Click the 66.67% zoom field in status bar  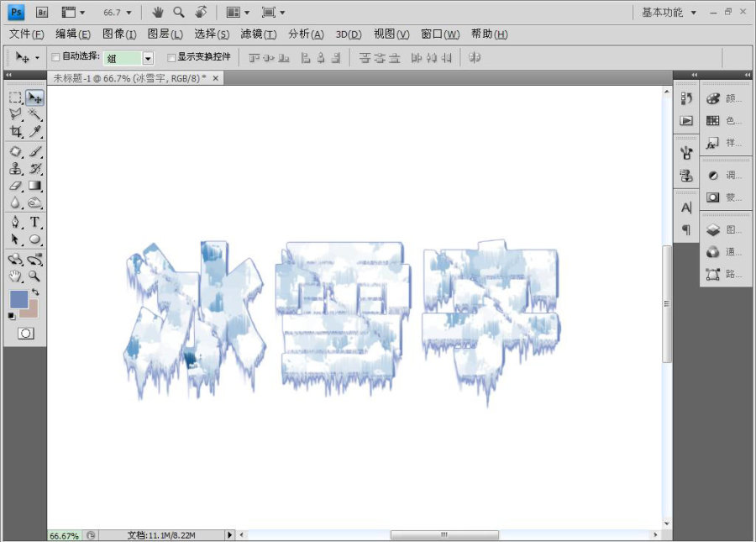tap(64, 535)
